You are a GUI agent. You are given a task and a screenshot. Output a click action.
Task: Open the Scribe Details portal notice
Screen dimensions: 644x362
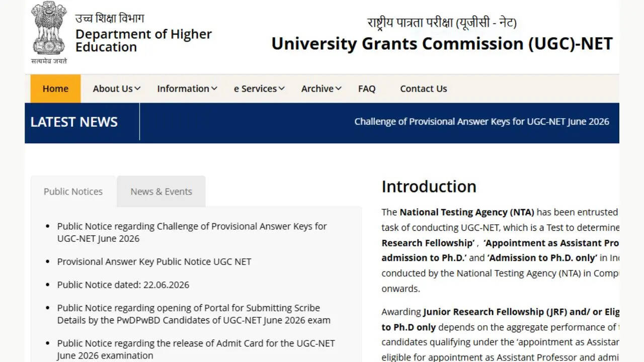click(x=194, y=314)
